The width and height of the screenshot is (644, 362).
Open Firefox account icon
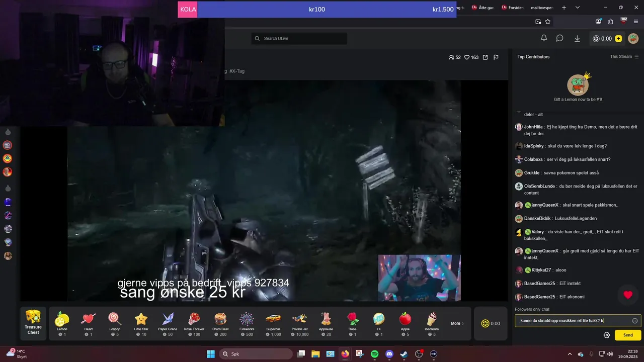tap(598, 22)
